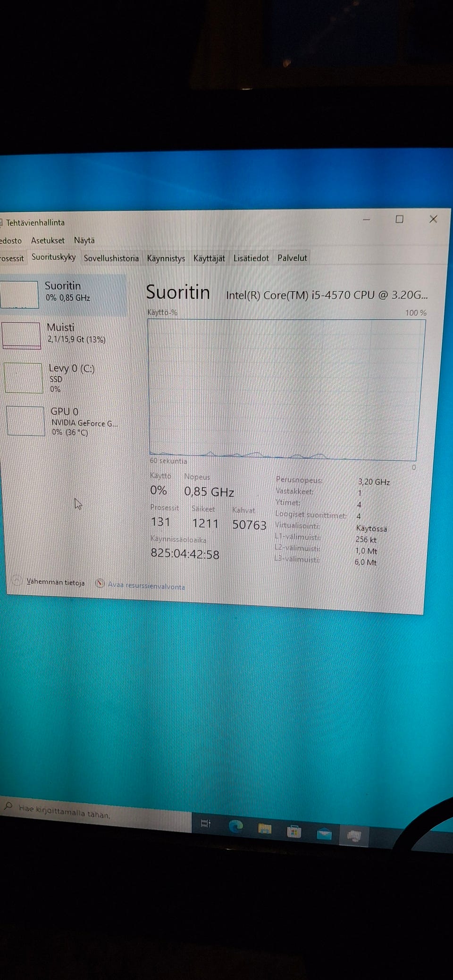The width and height of the screenshot is (453, 980).
Task: Click the Suoritin heading text
Action: pos(178,292)
